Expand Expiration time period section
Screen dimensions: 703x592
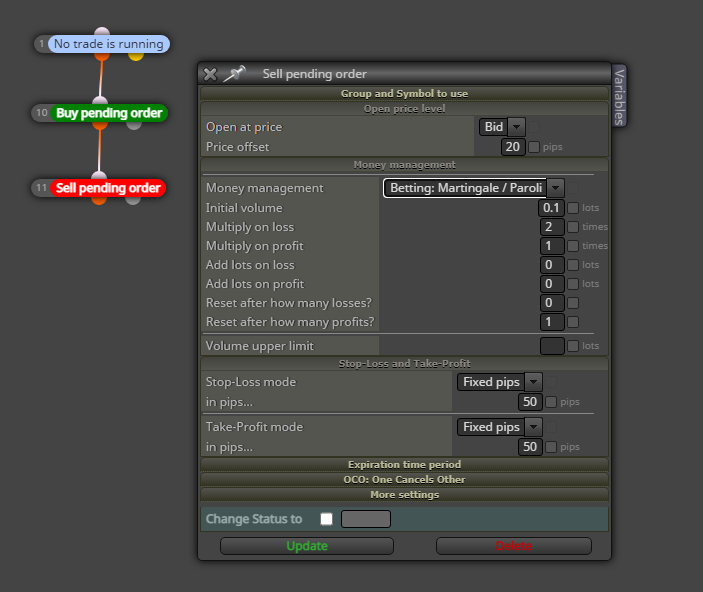(404, 464)
